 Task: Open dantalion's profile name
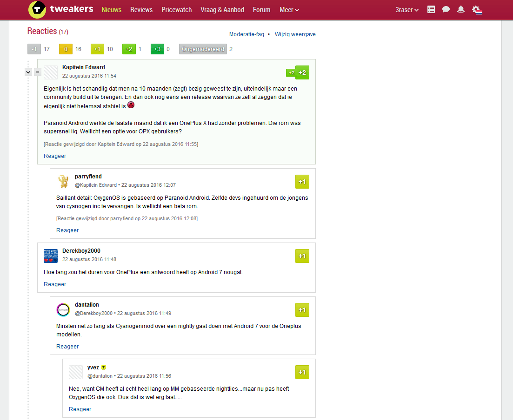pyautogui.click(x=87, y=304)
